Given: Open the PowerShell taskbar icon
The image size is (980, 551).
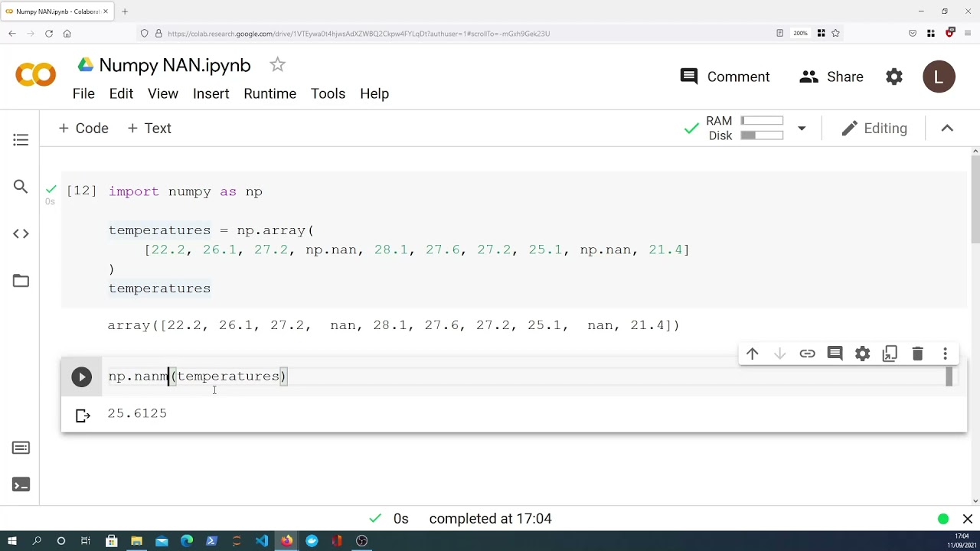Looking at the screenshot, I should 212,541.
